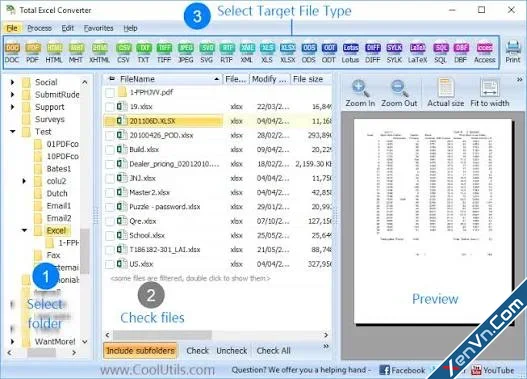
Task: Choose Access output format
Action: tap(485, 53)
